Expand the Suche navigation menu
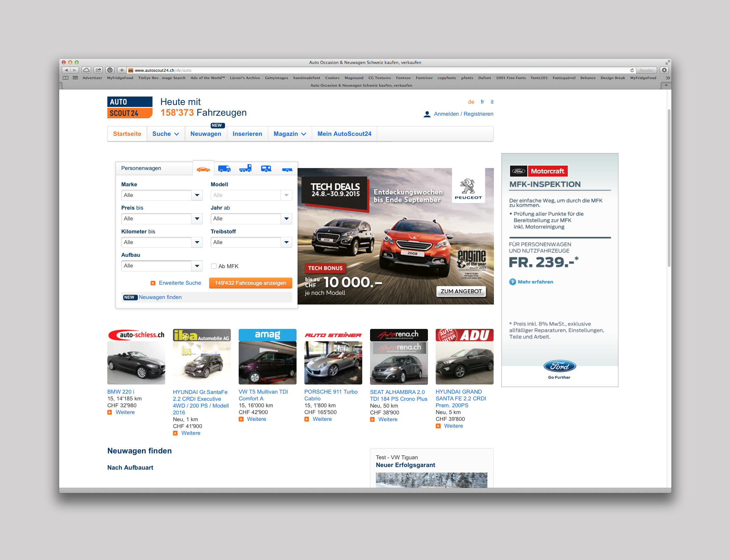 click(166, 134)
